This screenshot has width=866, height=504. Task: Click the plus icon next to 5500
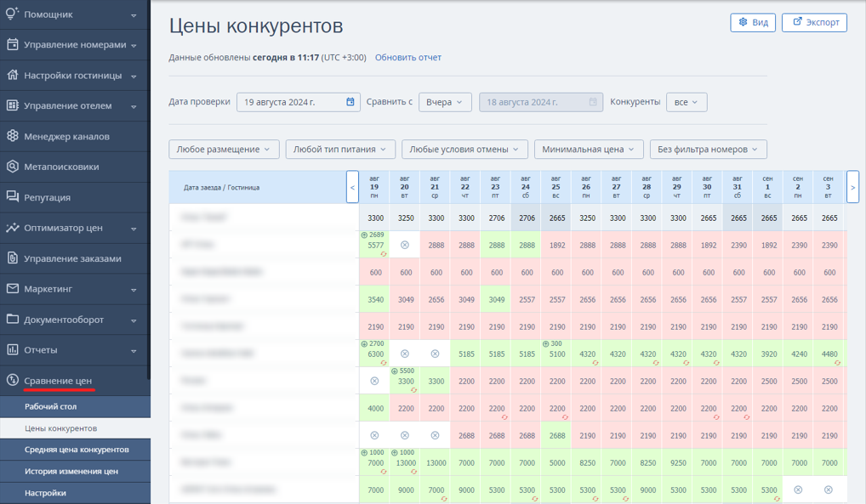pos(395,371)
